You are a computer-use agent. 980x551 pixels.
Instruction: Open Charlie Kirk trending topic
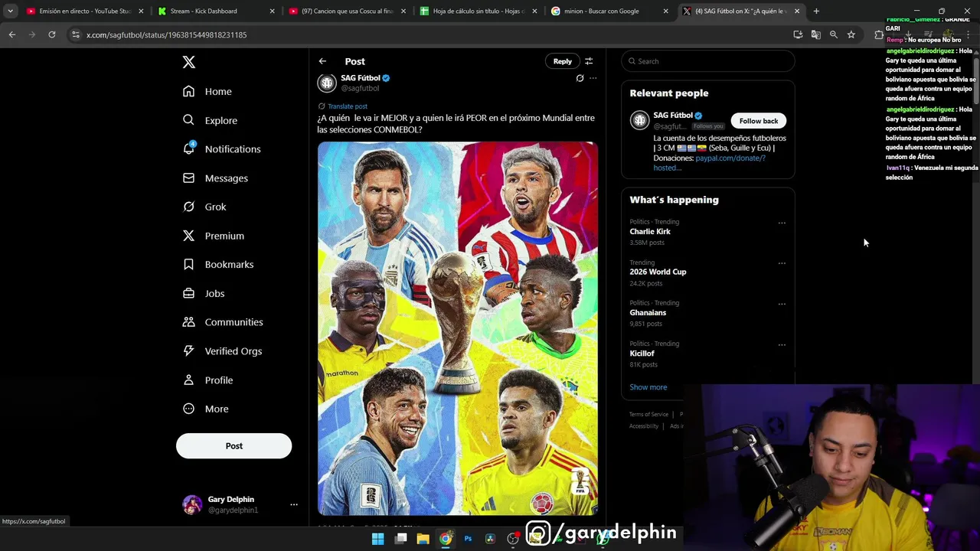[650, 232]
